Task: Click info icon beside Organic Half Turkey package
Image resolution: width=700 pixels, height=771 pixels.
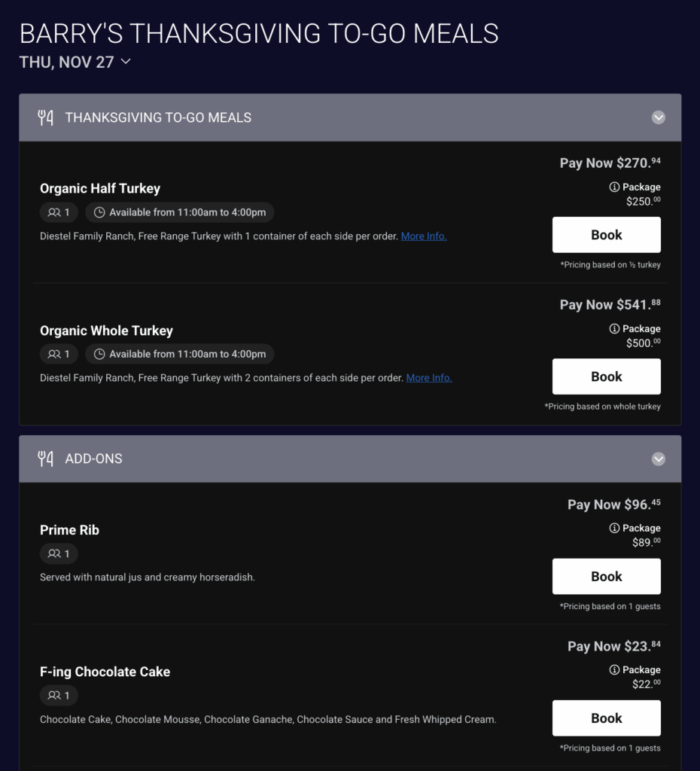Action: [x=614, y=187]
